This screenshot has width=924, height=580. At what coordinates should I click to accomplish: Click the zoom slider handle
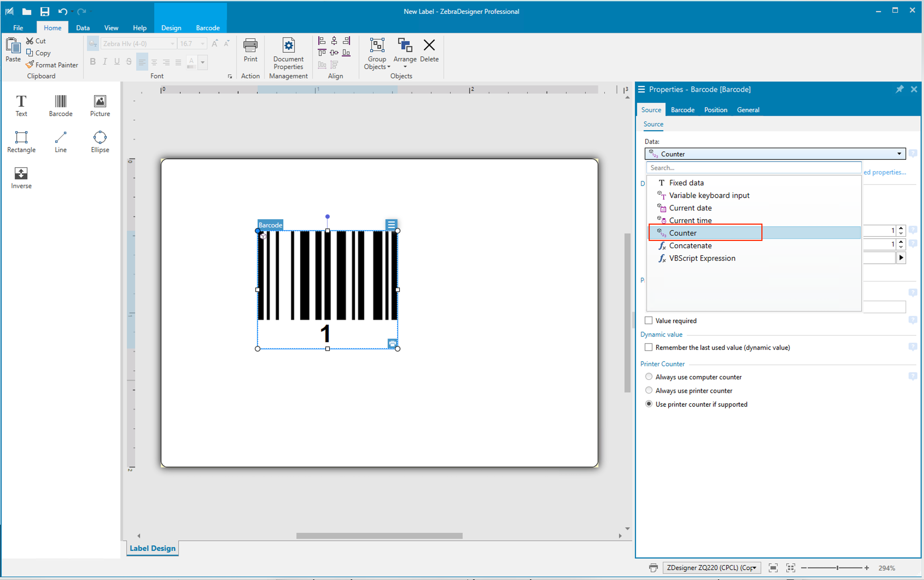[837, 568]
